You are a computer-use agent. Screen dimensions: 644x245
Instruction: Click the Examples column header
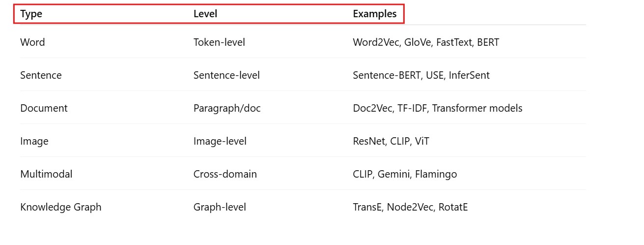pos(375,14)
